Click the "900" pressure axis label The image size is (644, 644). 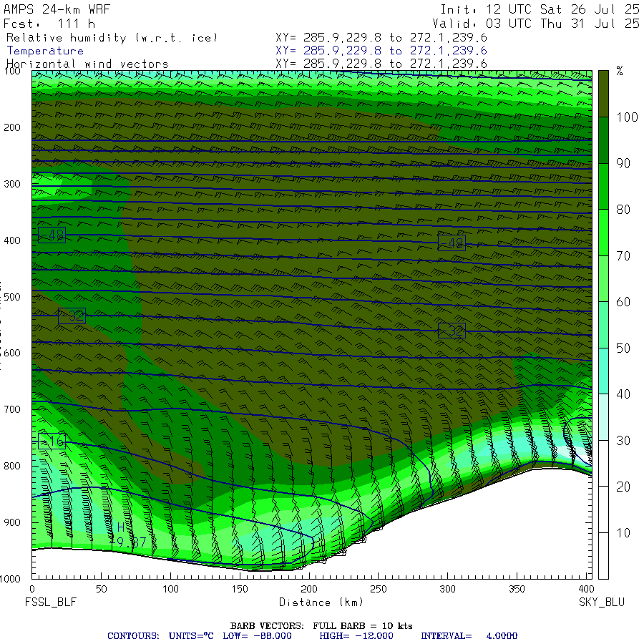point(12,522)
